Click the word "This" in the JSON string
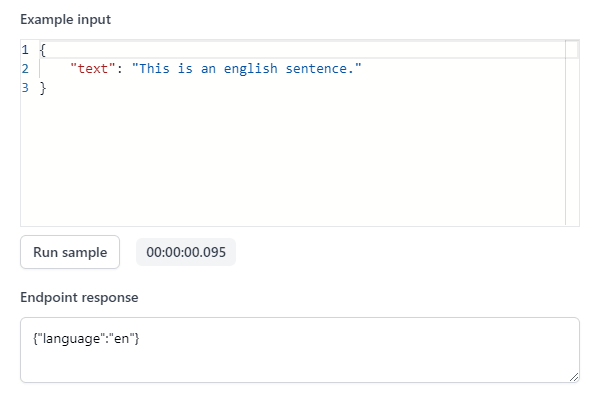Viewport: 602px width, 411px height. click(x=154, y=69)
